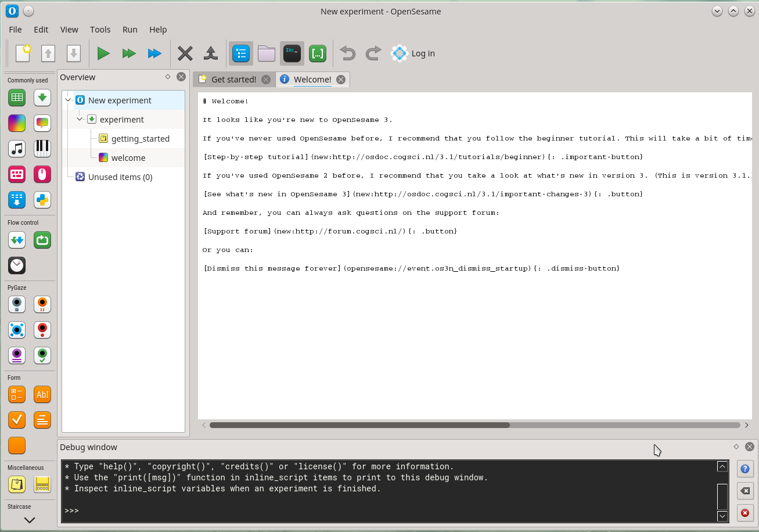Viewport: 759px width, 532px height.
Task: Click horizontal scrollbar of welcome text
Action: [359, 425]
